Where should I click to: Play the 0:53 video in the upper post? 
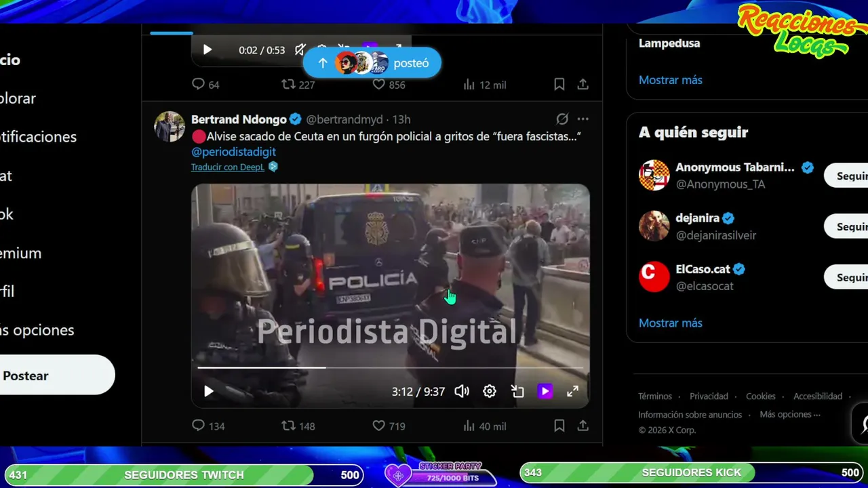[x=208, y=49]
